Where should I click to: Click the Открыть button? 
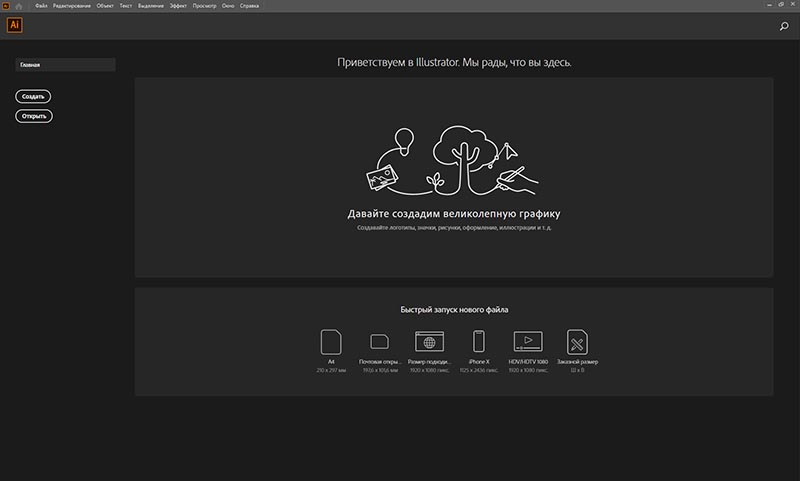(34, 116)
